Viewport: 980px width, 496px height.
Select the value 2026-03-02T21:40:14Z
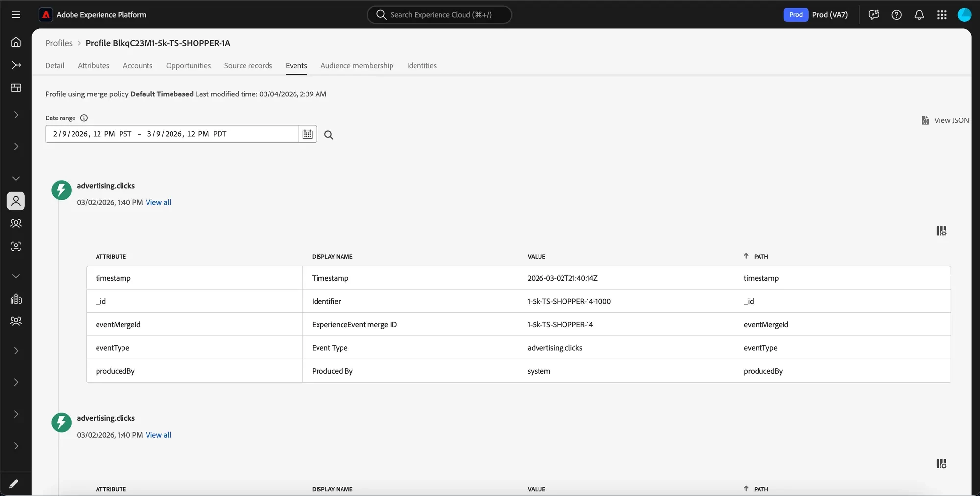pyautogui.click(x=563, y=278)
